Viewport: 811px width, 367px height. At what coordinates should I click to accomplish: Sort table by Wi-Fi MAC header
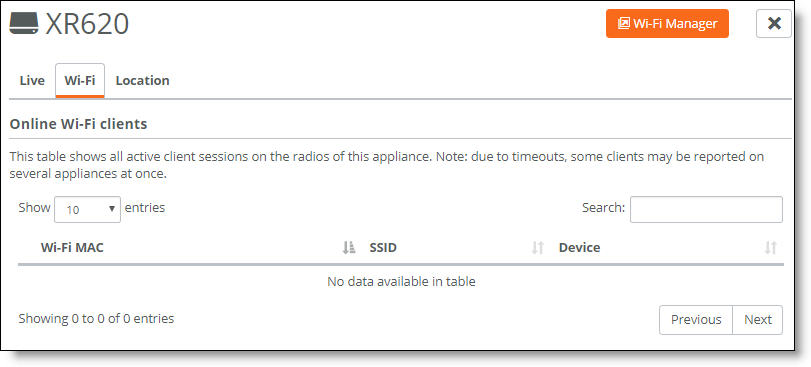(x=72, y=248)
